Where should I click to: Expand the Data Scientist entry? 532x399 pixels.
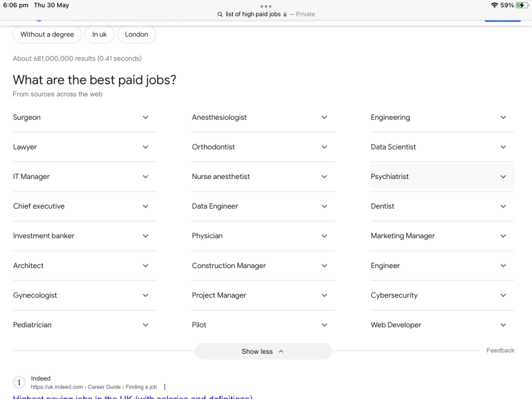point(442,147)
